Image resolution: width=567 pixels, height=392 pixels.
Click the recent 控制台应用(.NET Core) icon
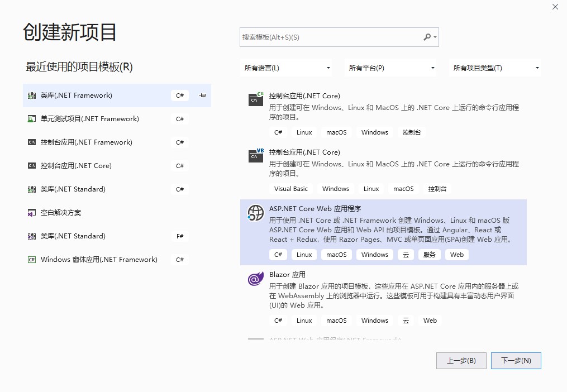[x=32, y=166]
